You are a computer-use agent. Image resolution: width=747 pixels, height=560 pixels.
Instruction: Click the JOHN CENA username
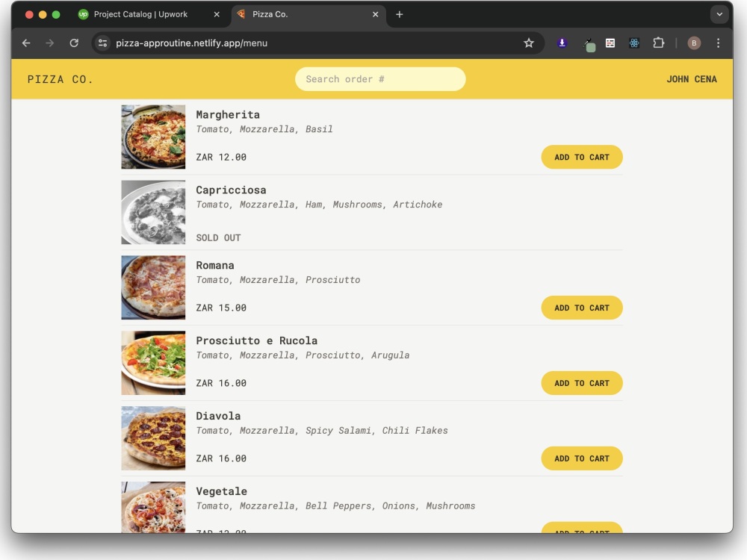point(691,80)
